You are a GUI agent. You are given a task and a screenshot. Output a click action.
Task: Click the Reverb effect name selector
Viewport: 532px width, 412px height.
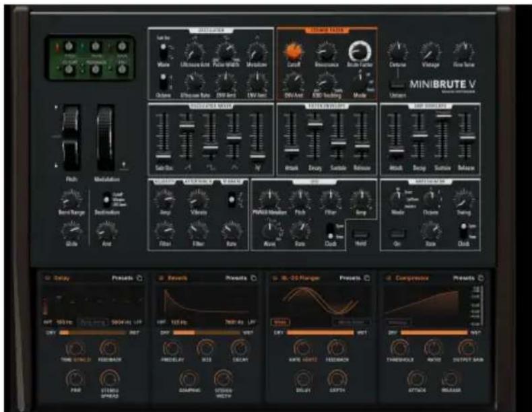coord(178,278)
